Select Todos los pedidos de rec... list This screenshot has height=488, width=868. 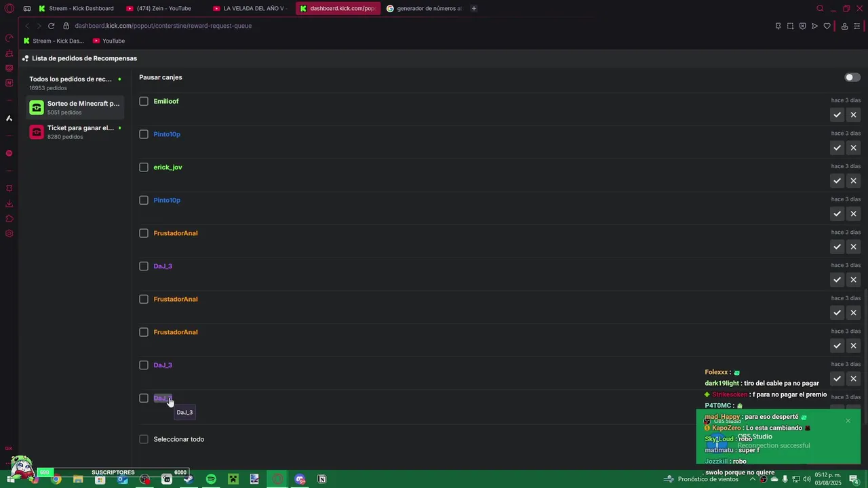75,83
